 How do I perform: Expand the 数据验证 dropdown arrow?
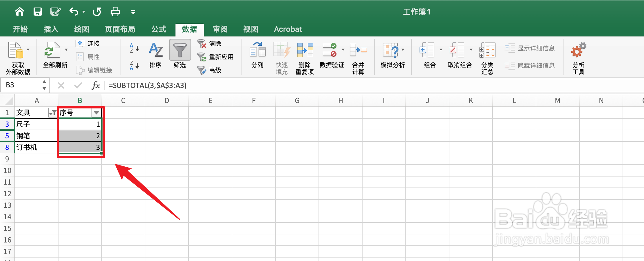click(x=343, y=50)
